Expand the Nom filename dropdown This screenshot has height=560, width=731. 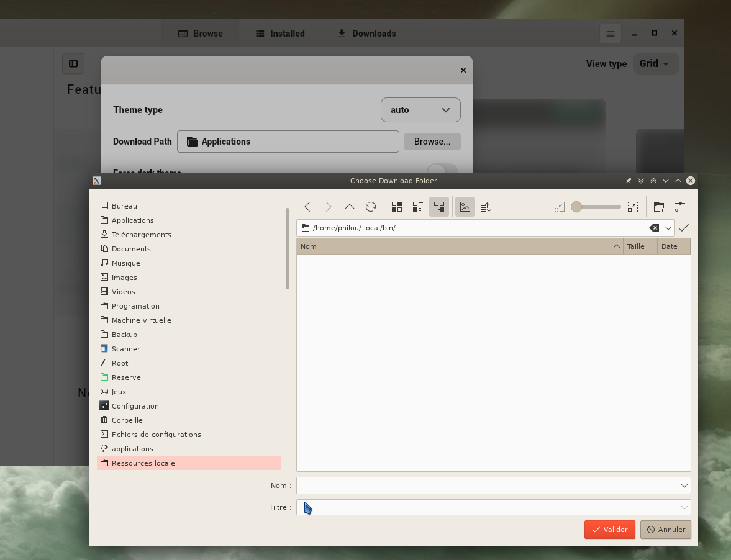(683, 485)
